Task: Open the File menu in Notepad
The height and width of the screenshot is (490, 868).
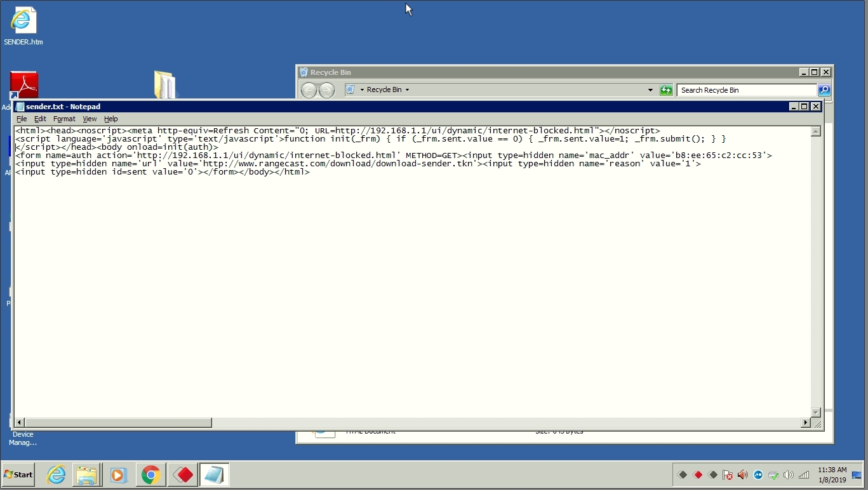Action: click(x=22, y=119)
